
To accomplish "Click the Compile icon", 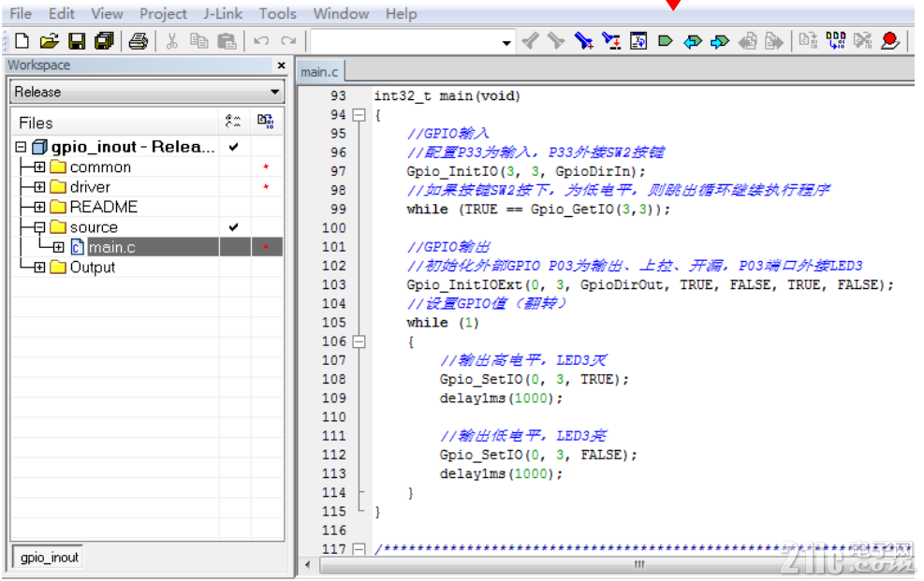I will tap(808, 40).
